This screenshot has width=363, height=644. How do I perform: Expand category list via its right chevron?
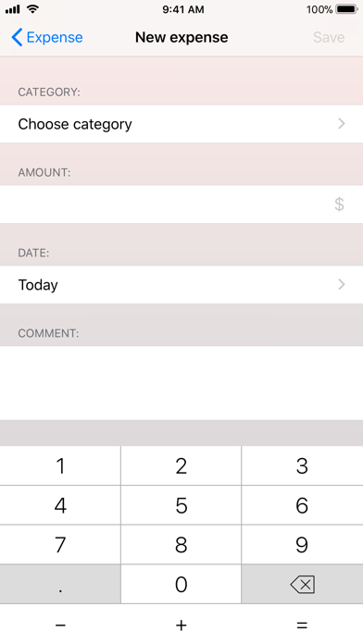pyautogui.click(x=341, y=124)
